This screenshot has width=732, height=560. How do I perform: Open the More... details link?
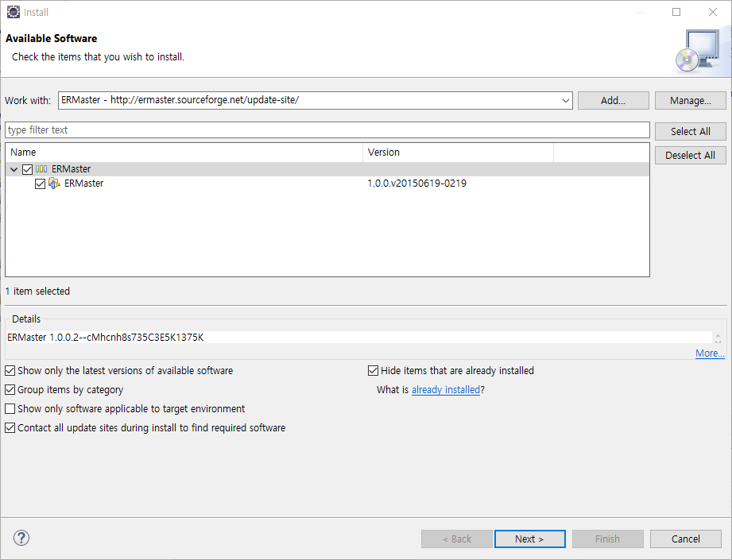pyautogui.click(x=710, y=353)
